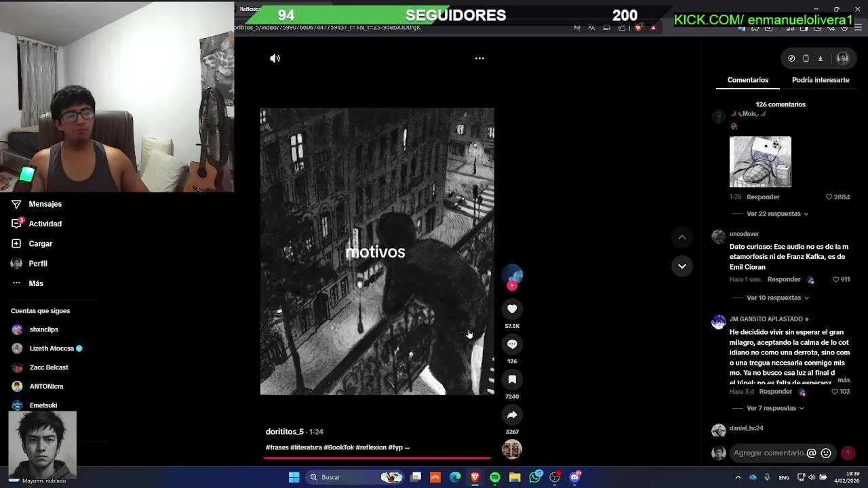Open the comment image of phone bug drawing
868x488 pixels.
point(760,162)
